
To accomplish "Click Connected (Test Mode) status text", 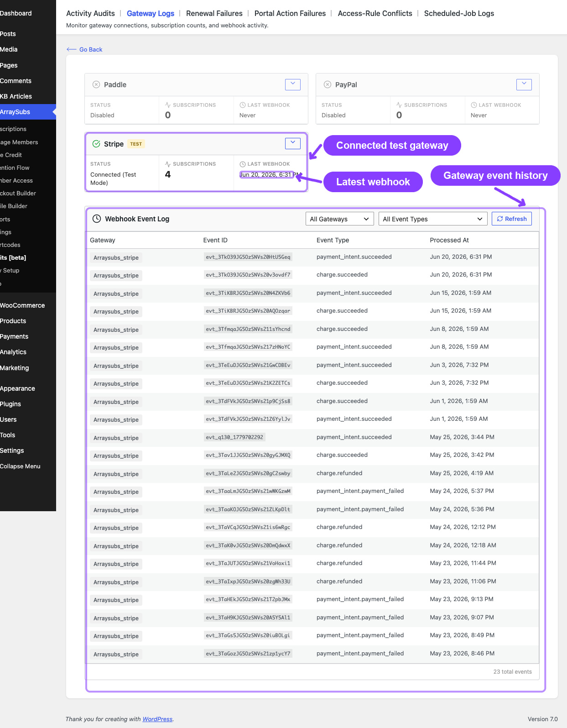I will click(x=113, y=178).
